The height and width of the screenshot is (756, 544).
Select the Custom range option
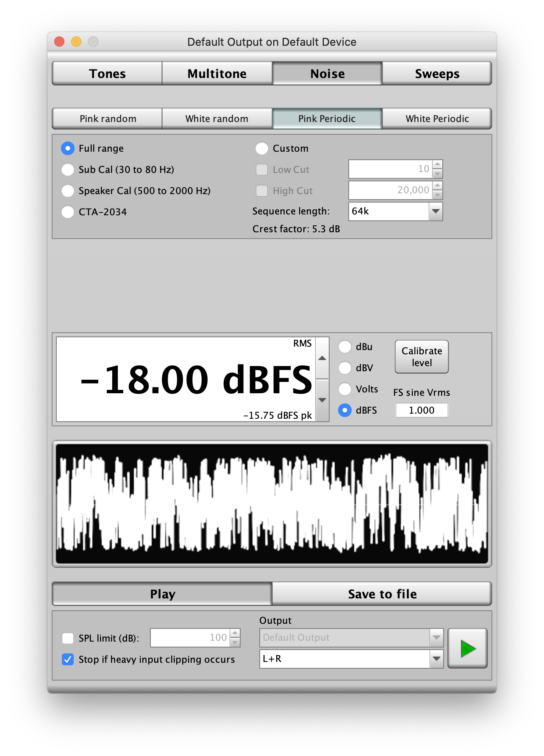(262, 148)
